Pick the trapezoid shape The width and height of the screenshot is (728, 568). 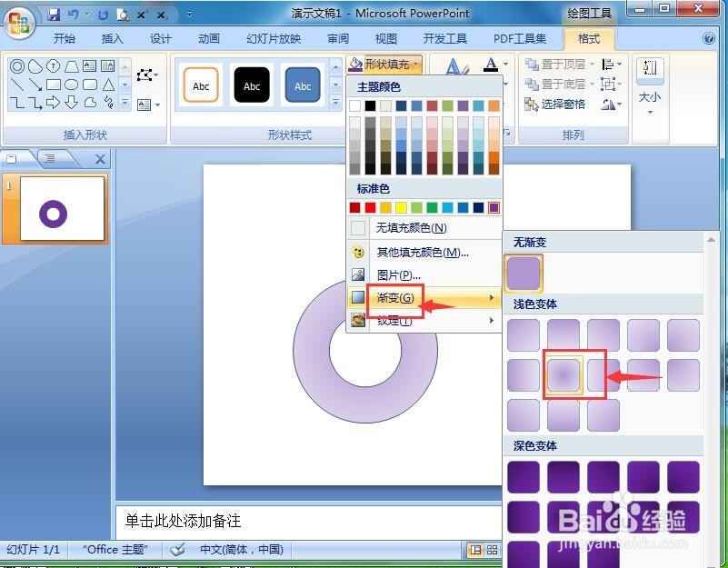[x=72, y=66]
